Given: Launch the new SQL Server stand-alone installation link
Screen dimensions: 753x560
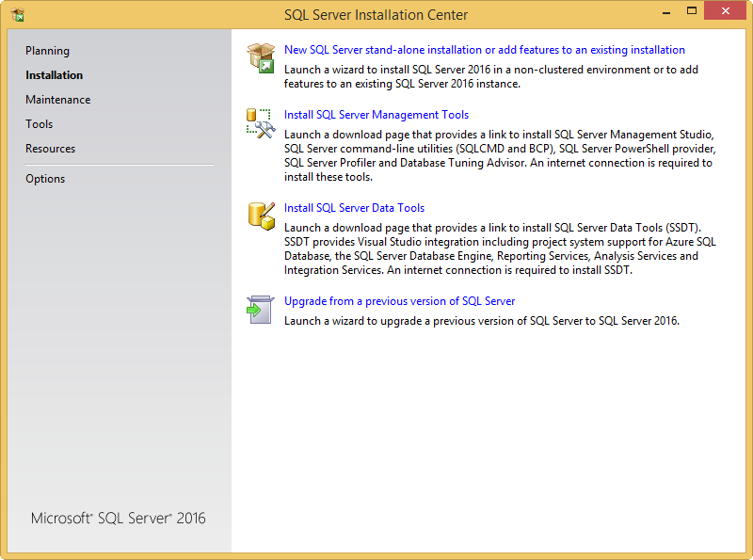Looking at the screenshot, I should (484, 50).
